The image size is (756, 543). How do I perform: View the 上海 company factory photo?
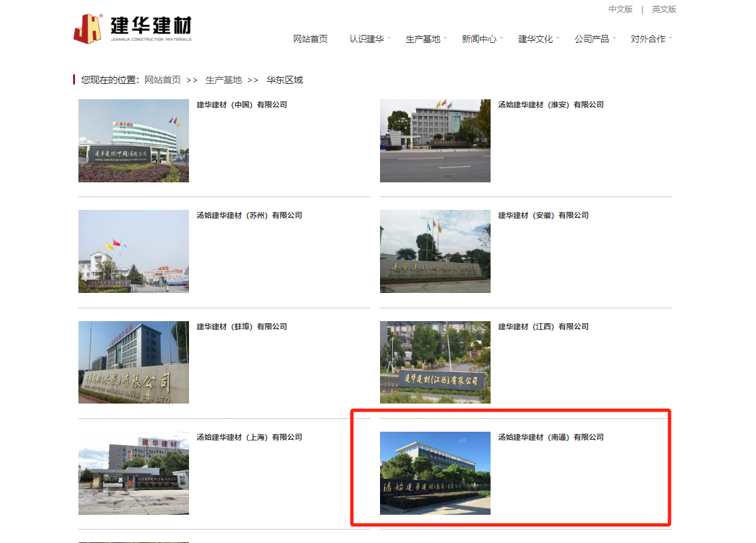[133, 473]
